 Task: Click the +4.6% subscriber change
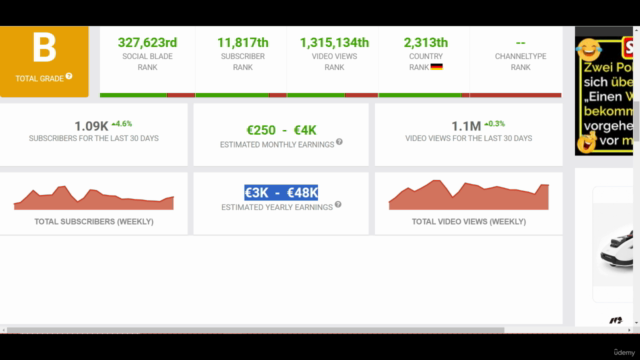[122, 124]
